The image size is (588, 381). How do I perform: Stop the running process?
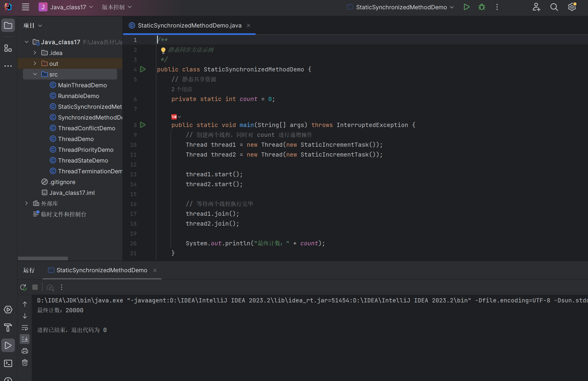click(35, 287)
